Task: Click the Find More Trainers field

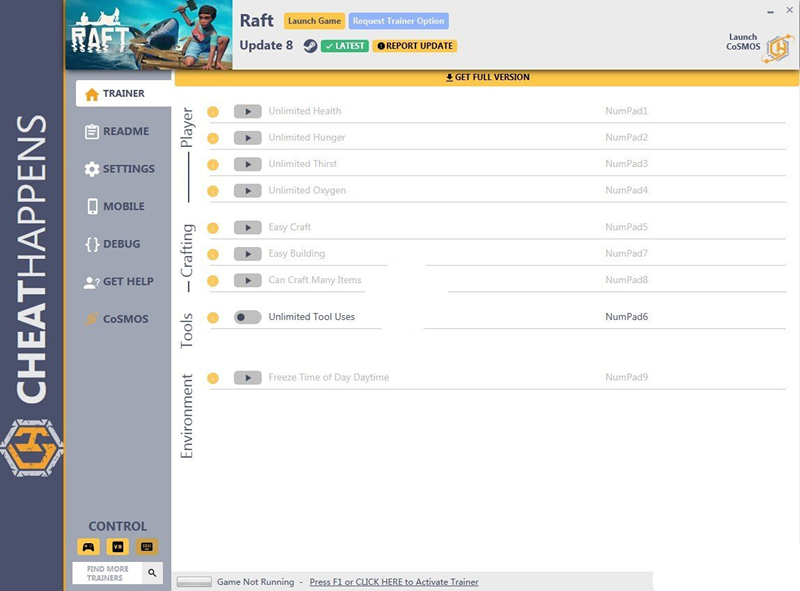Action: (x=106, y=573)
